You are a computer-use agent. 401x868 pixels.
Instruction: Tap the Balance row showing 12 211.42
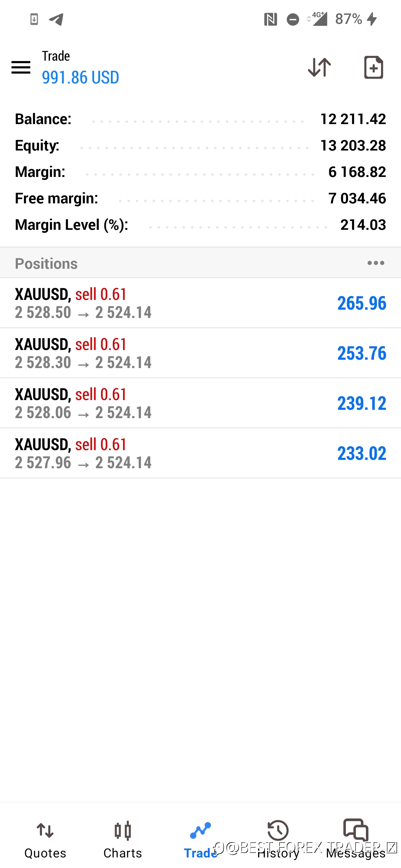point(200,119)
